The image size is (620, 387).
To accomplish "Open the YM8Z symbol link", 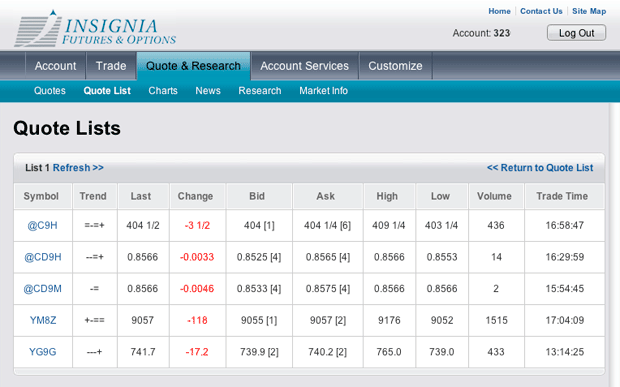I will coord(43,320).
